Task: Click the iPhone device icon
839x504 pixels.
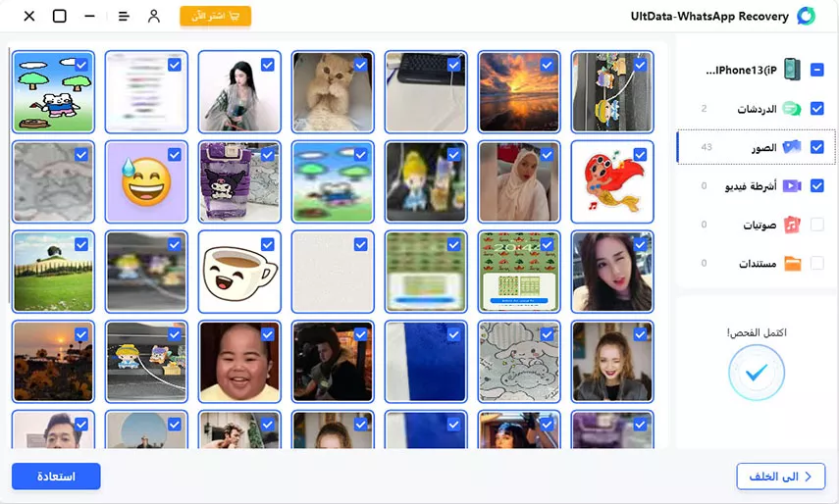Action: point(791,71)
